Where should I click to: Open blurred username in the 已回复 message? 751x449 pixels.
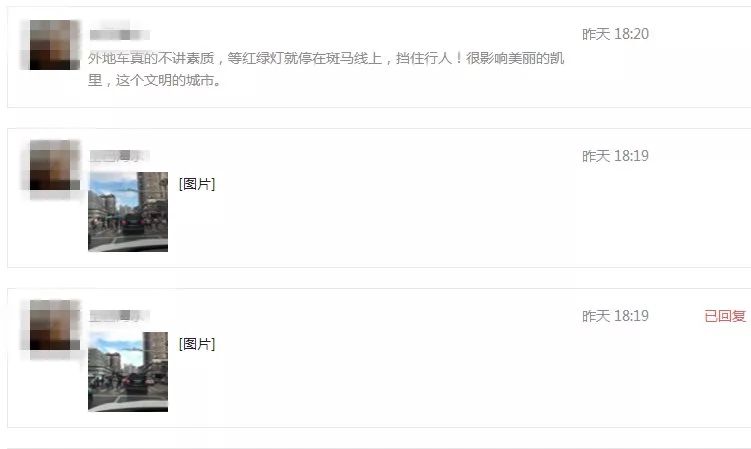click(x=120, y=315)
